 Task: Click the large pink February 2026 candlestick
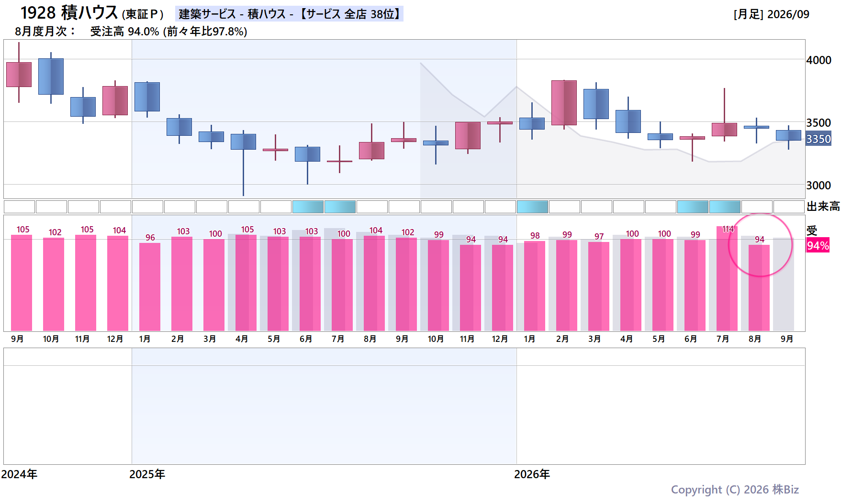point(564,103)
